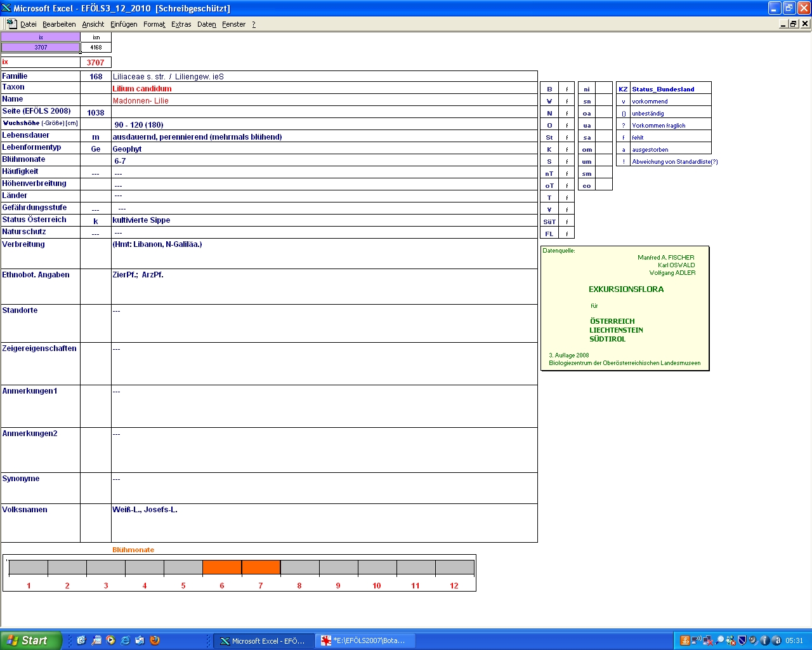Open the ? help menu

coord(254,24)
